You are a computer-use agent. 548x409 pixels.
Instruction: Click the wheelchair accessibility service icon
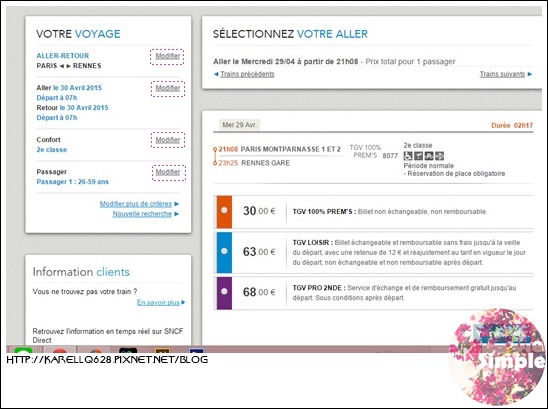[408, 156]
